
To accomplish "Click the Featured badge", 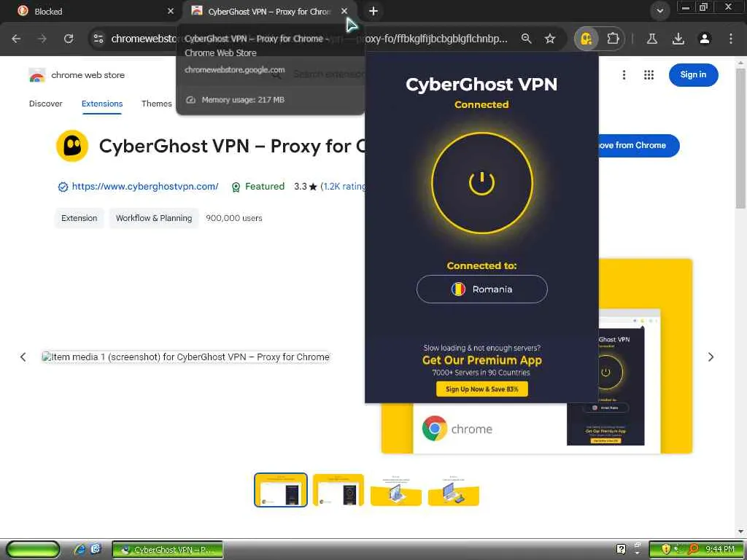I will (258, 186).
